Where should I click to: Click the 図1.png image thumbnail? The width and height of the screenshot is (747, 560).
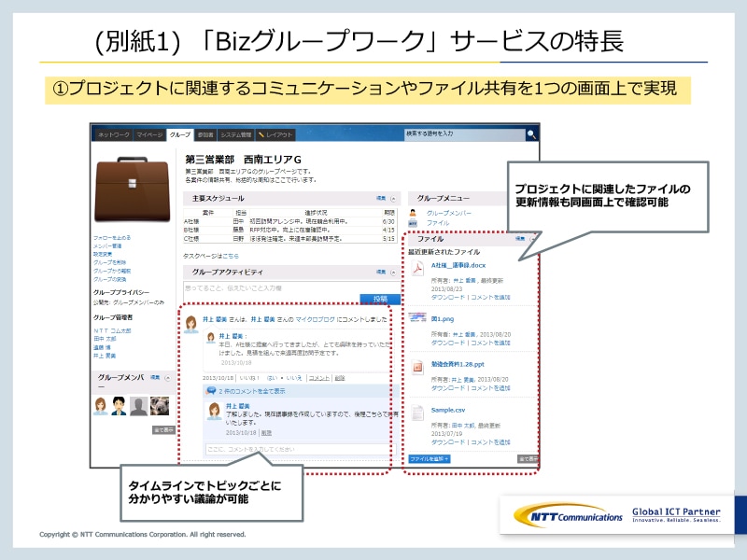[417, 317]
